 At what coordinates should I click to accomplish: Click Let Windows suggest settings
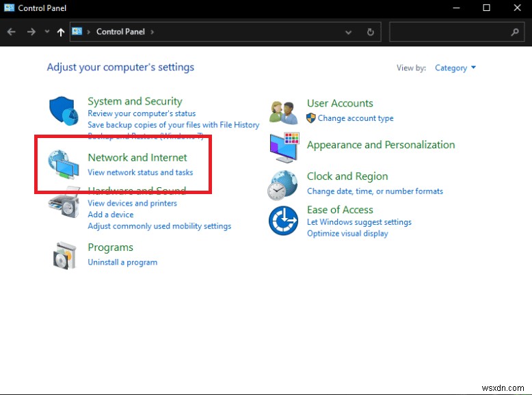[359, 222]
